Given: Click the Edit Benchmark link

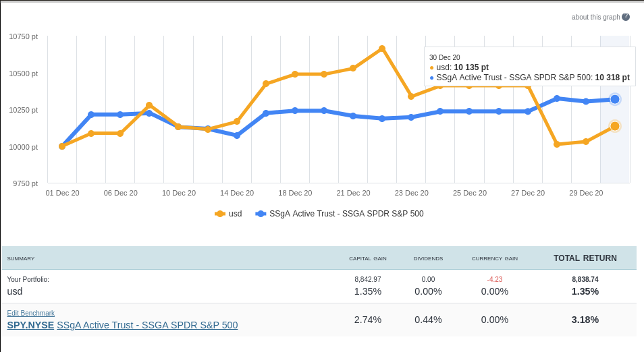Looking at the screenshot, I should (31, 313).
